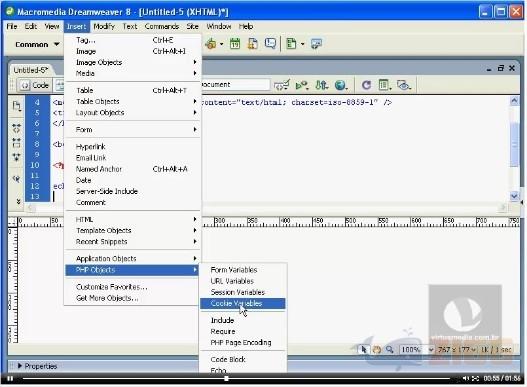Click the Validate Markup icon

coord(282,85)
